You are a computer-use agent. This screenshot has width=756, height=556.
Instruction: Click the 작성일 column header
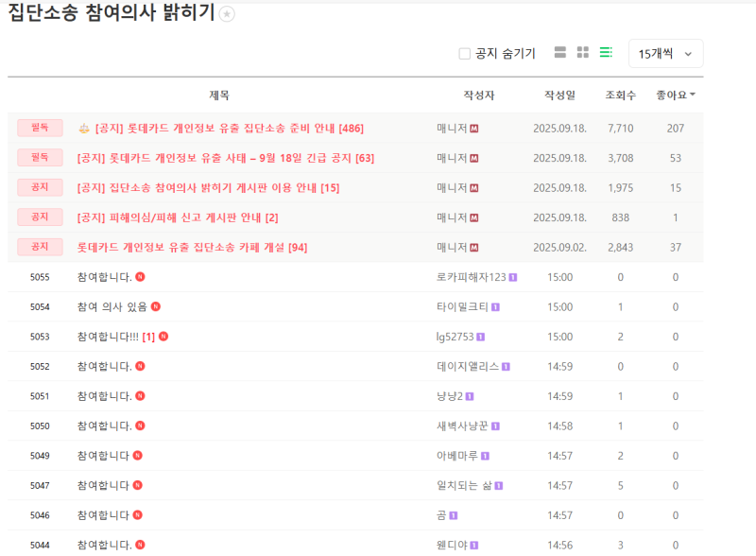559,96
